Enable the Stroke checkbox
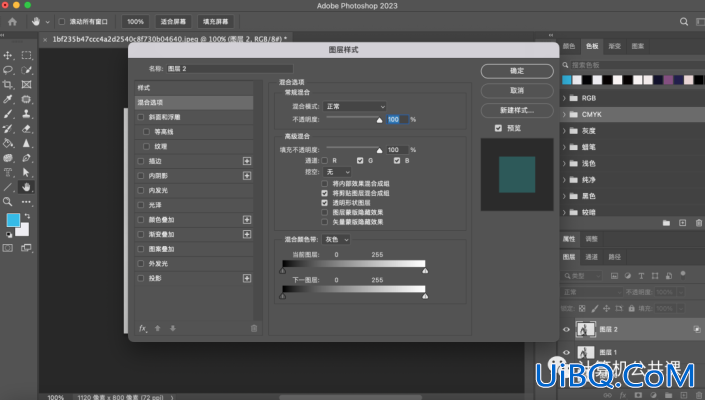The width and height of the screenshot is (705, 400). pyautogui.click(x=141, y=161)
